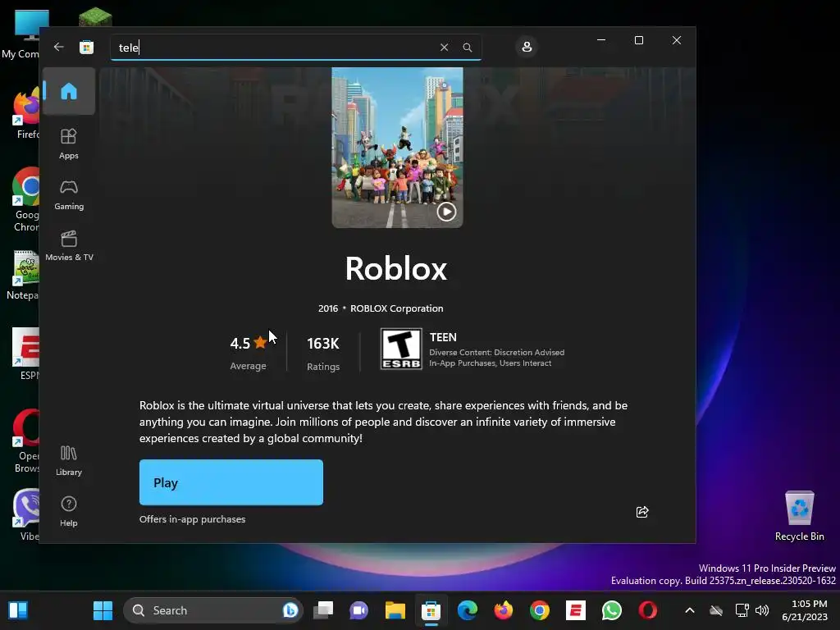Open the user profile account icon
Image resolution: width=840 pixels, height=630 pixels.
click(527, 47)
